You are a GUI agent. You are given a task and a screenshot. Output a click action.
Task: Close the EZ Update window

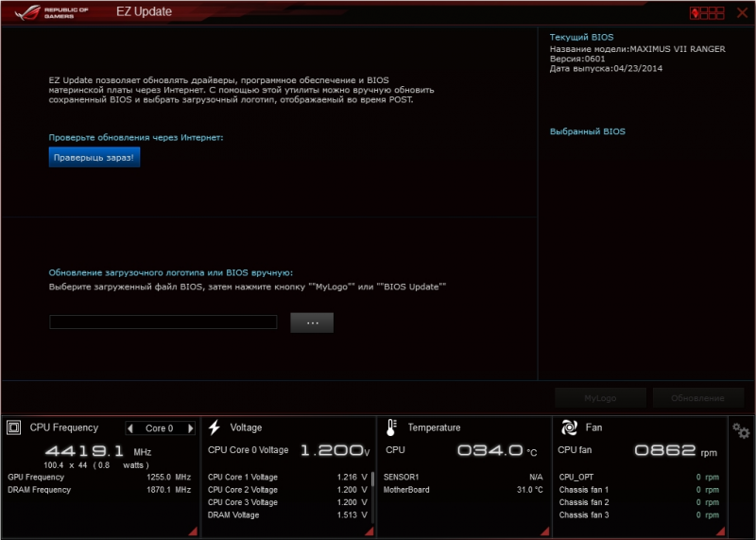click(742, 13)
